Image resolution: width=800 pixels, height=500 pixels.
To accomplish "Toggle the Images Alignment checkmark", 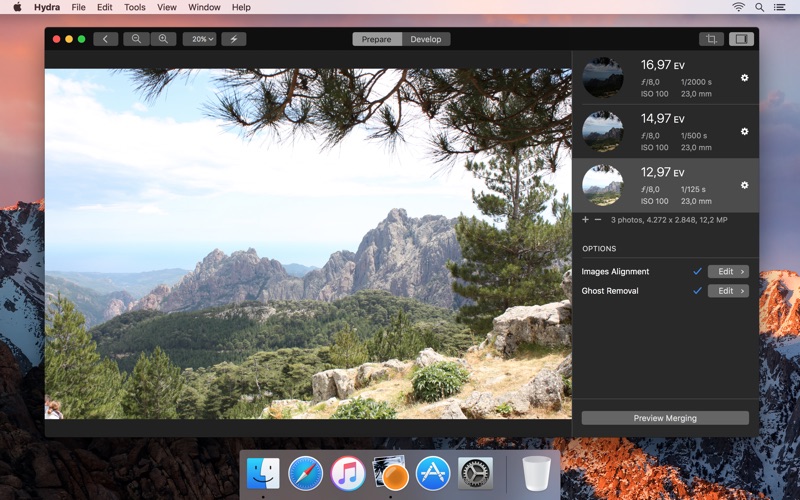I will pos(697,272).
